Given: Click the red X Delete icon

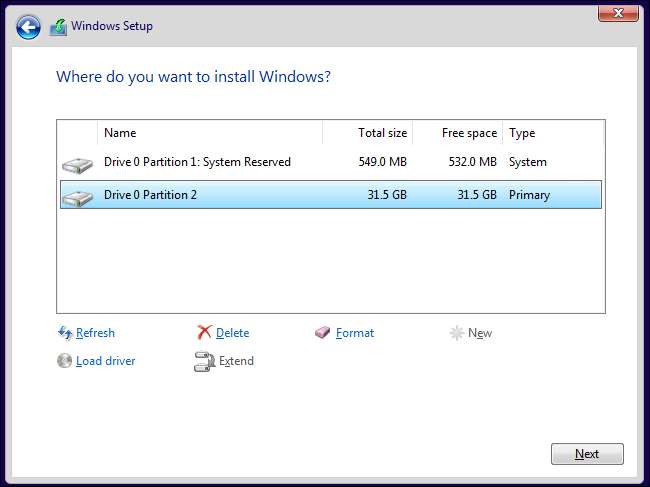Looking at the screenshot, I should pos(204,333).
